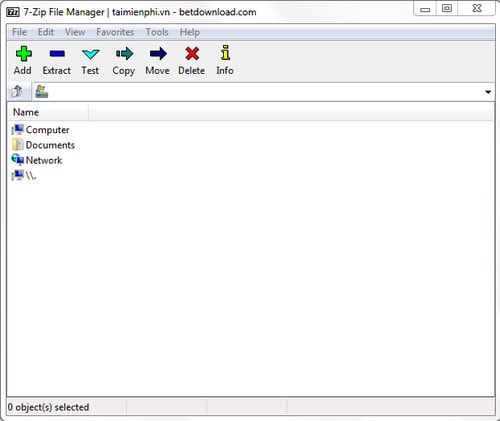
Task: Click the green Add plus icon
Action: click(24, 54)
